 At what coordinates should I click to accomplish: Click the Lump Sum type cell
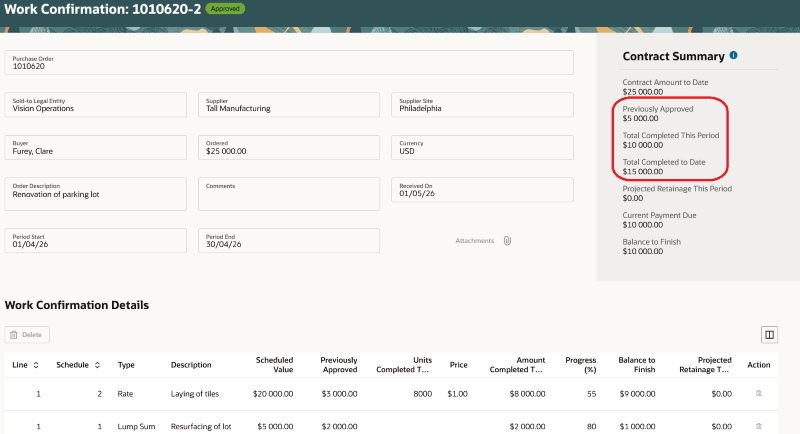coord(136,426)
